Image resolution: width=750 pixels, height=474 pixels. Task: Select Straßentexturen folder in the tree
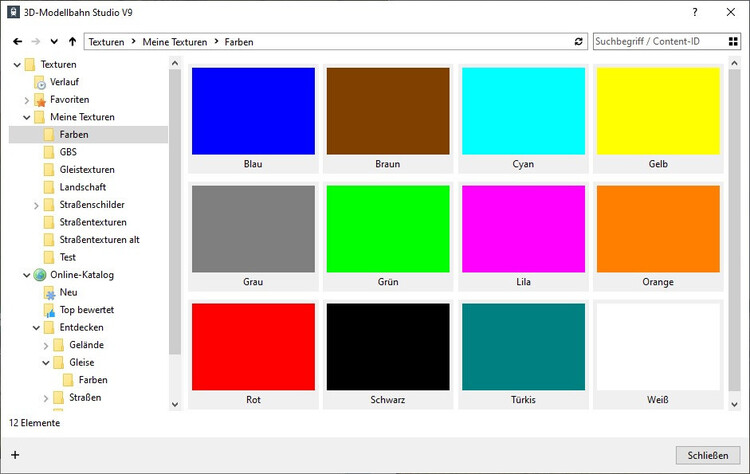[93, 222]
